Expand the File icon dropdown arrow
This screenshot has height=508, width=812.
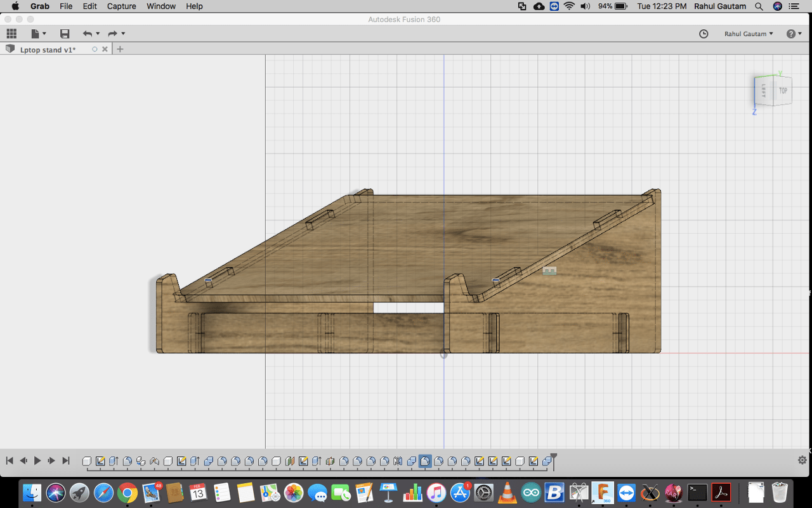tap(44, 34)
